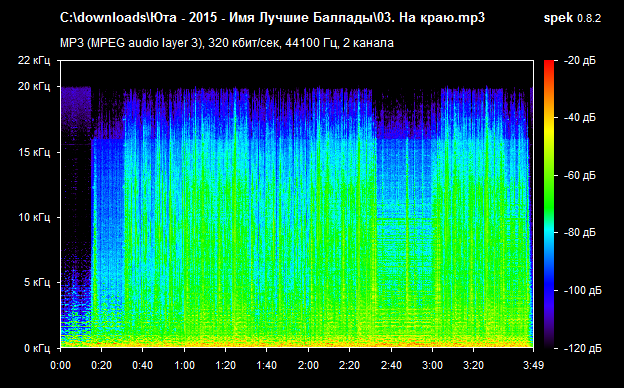Select the 15 кГц frequency label
624x388 pixels.
pos(34,152)
